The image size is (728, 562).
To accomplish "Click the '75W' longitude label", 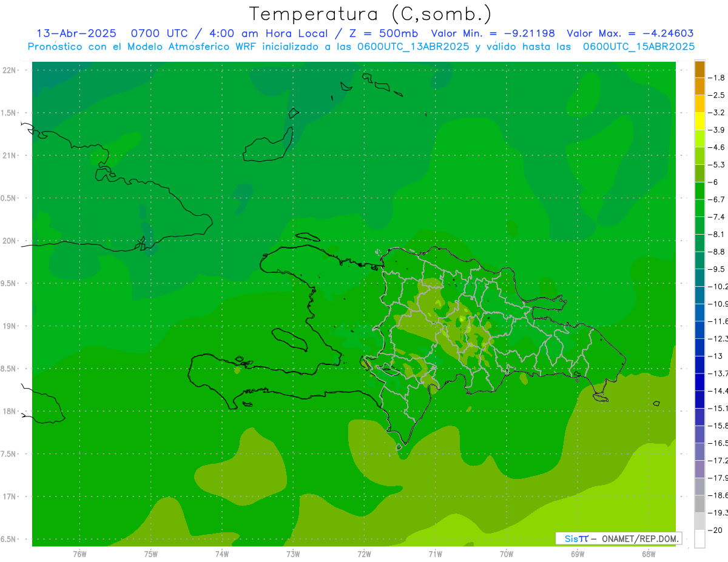I will [150, 554].
